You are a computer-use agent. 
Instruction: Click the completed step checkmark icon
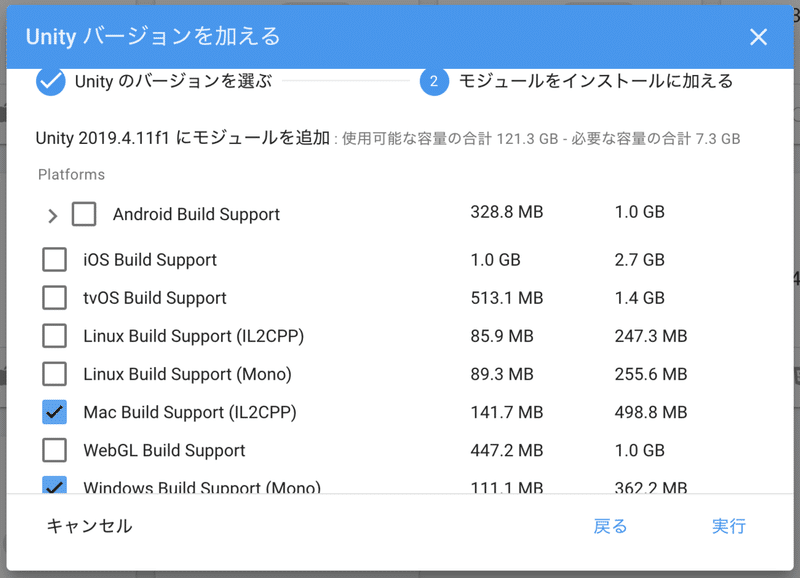[x=51, y=81]
